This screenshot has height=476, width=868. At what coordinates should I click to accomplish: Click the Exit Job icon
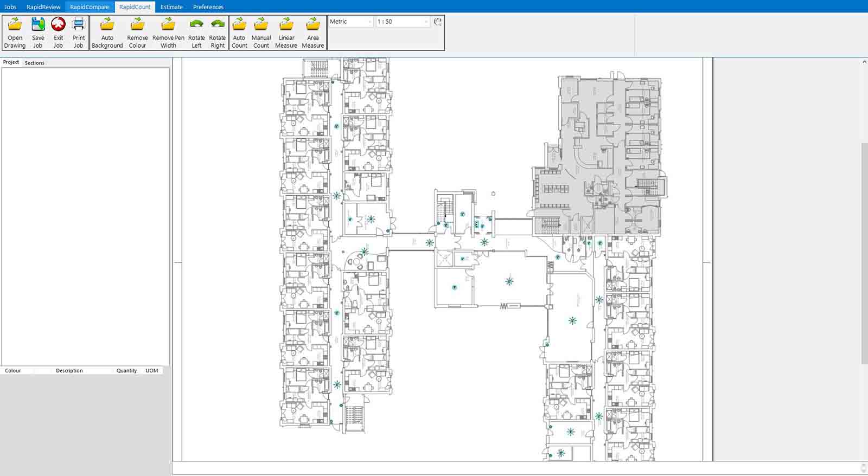(x=58, y=33)
